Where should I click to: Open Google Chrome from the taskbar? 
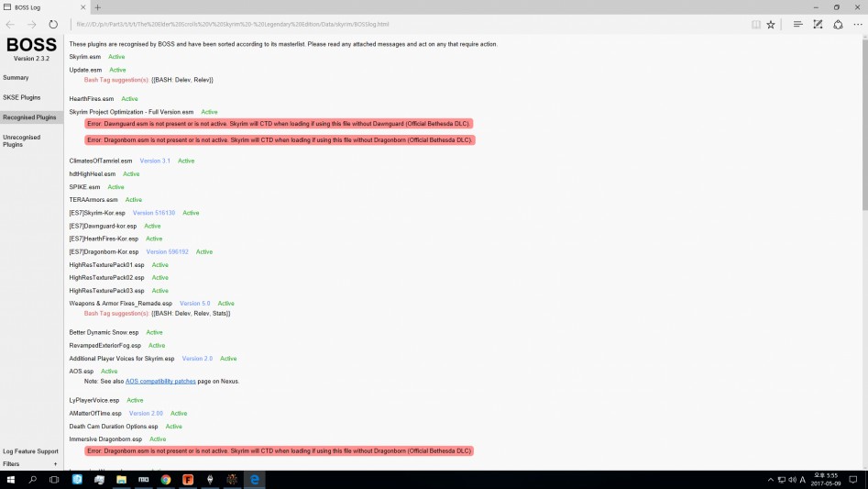click(x=166, y=480)
